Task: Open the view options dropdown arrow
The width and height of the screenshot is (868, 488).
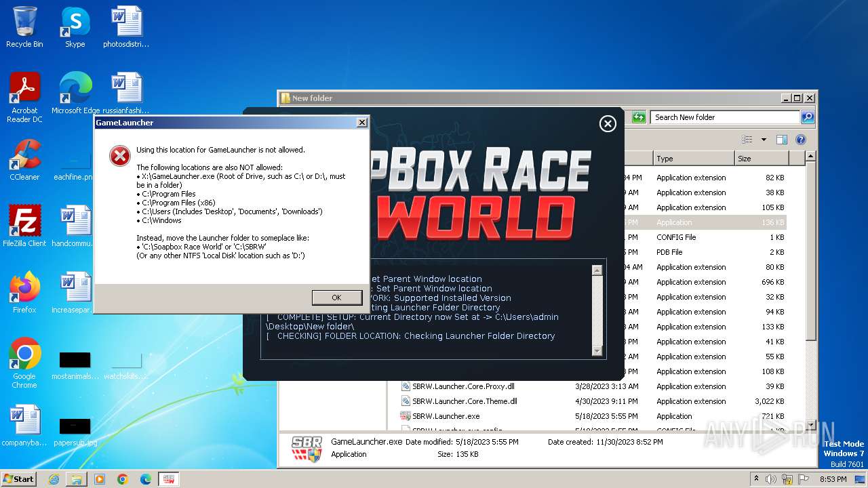Action: [764, 140]
